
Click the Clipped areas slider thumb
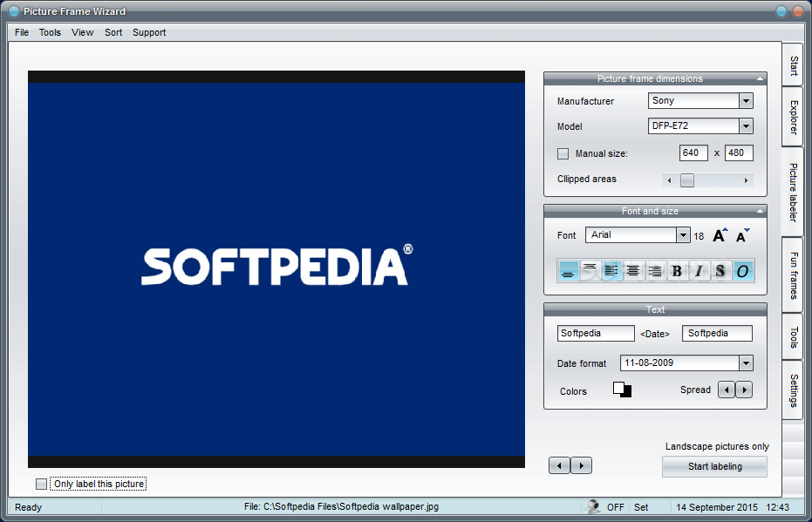pos(687,180)
